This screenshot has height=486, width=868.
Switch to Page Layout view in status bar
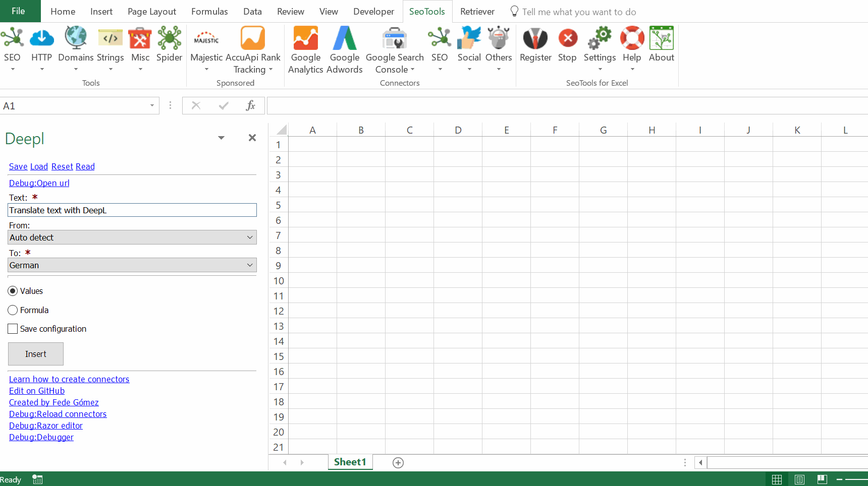click(x=799, y=479)
